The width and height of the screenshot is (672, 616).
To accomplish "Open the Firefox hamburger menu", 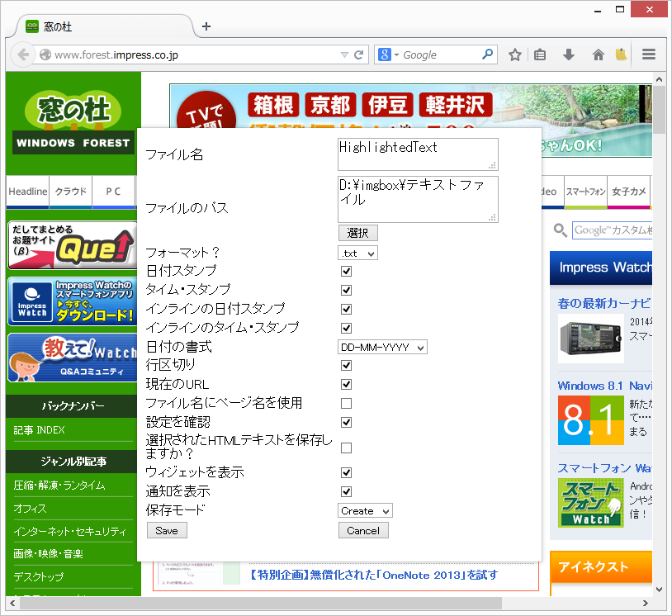I will [649, 54].
